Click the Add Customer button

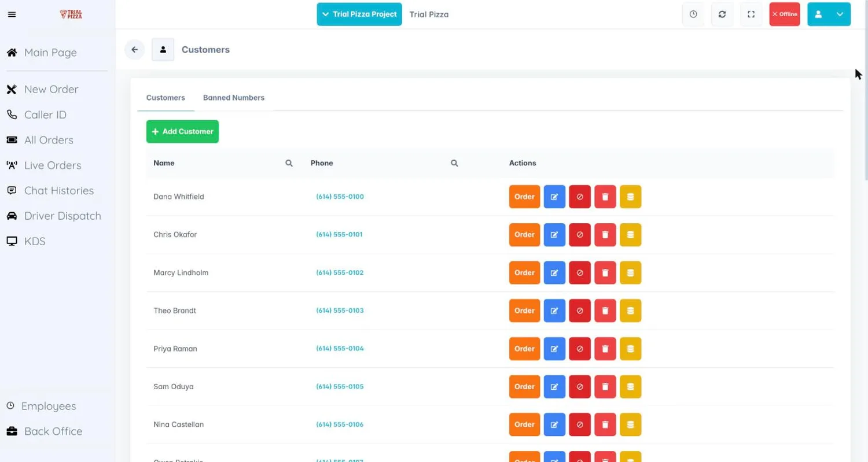click(x=182, y=132)
